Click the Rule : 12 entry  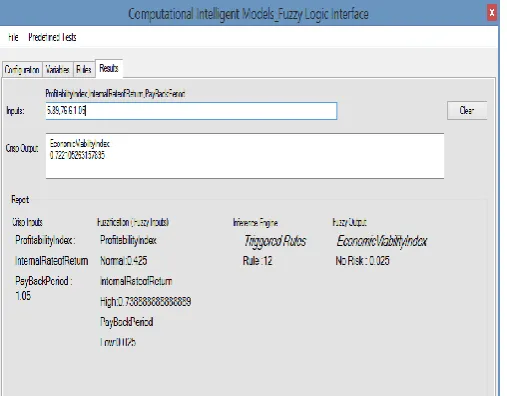[x=258, y=261]
